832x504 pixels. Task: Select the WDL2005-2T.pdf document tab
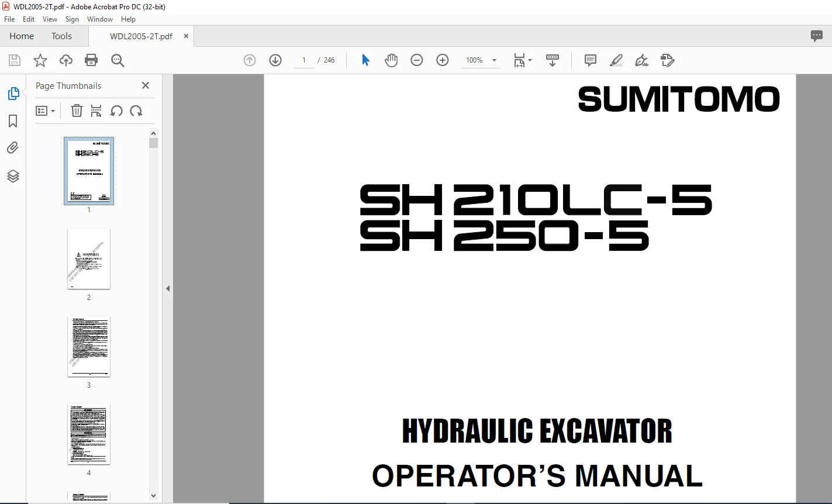click(x=141, y=36)
